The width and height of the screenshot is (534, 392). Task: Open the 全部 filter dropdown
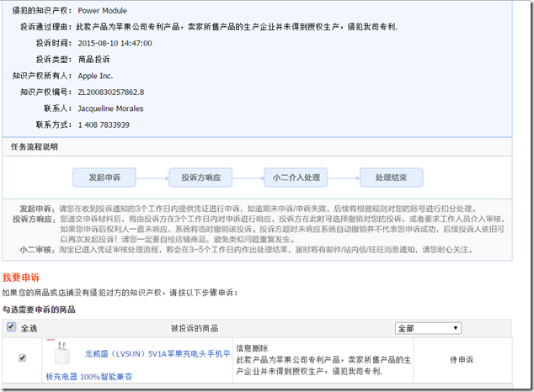point(428,328)
